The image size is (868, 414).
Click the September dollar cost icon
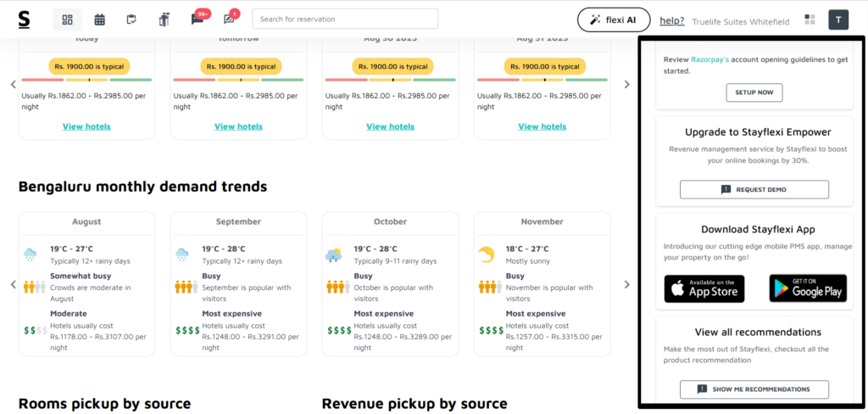(187, 331)
